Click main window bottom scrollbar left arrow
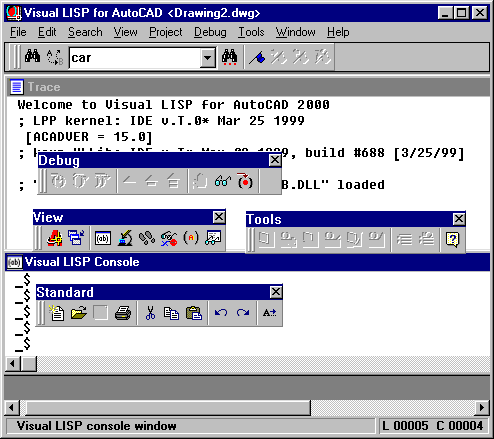 (12, 407)
